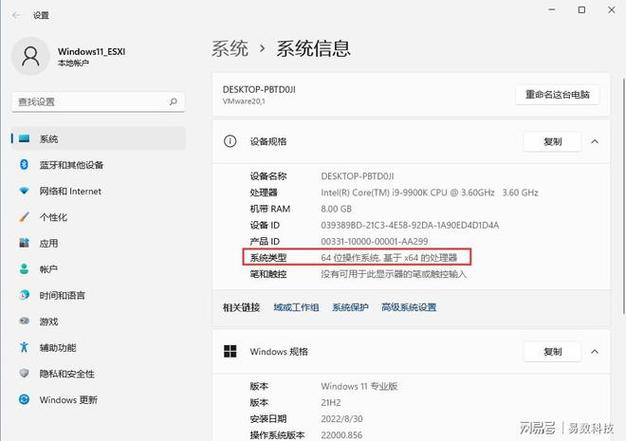Click the update icon beside Windows 更新

24,399
